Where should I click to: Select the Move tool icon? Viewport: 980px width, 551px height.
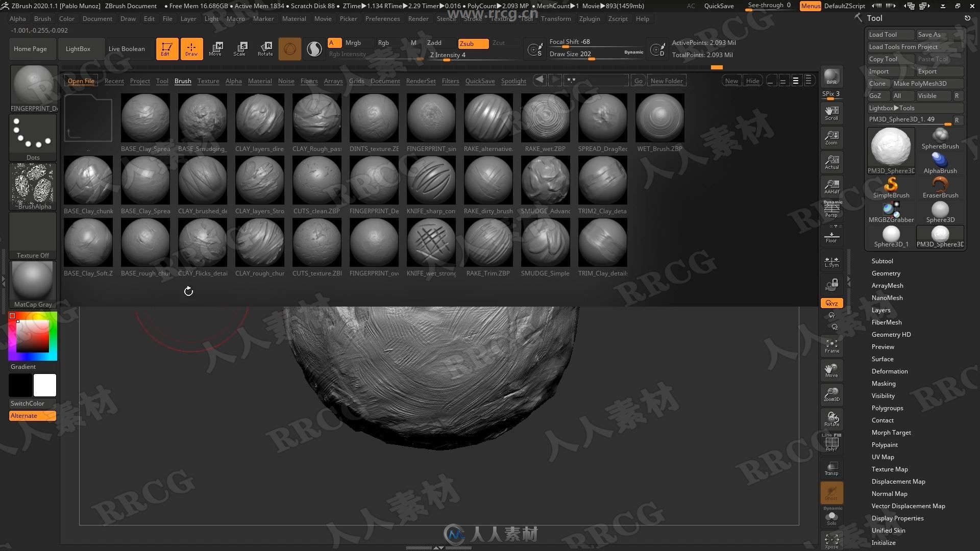(x=216, y=48)
